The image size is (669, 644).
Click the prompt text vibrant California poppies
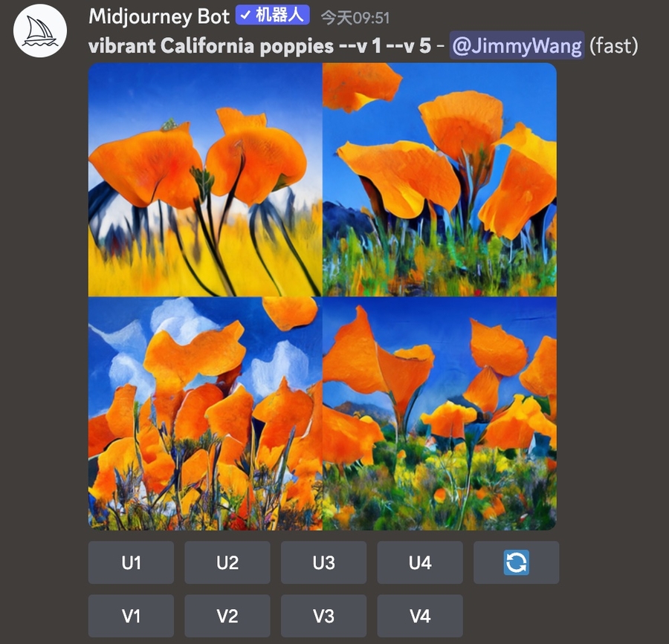click(x=211, y=46)
